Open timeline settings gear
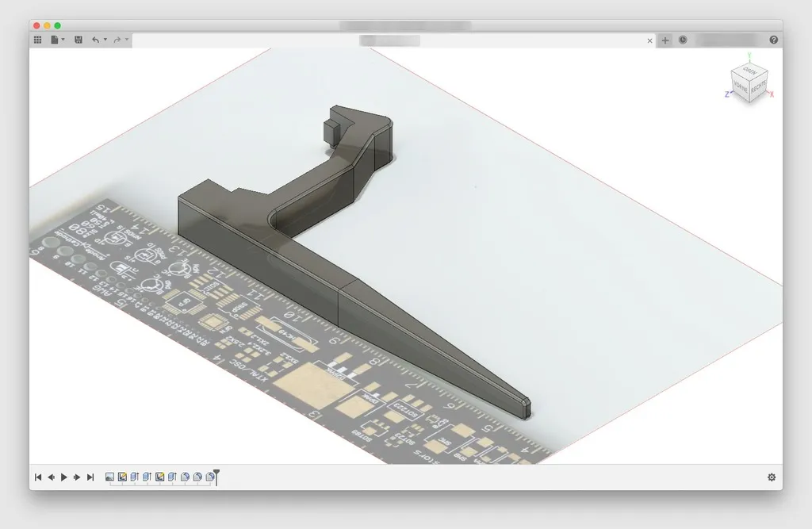Screen dimensions: 812x529 (x=772, y=477)
